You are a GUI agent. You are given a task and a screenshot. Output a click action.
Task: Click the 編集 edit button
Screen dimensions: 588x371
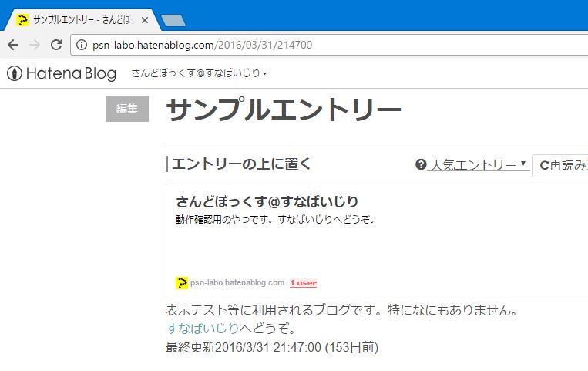coord(127,109)
